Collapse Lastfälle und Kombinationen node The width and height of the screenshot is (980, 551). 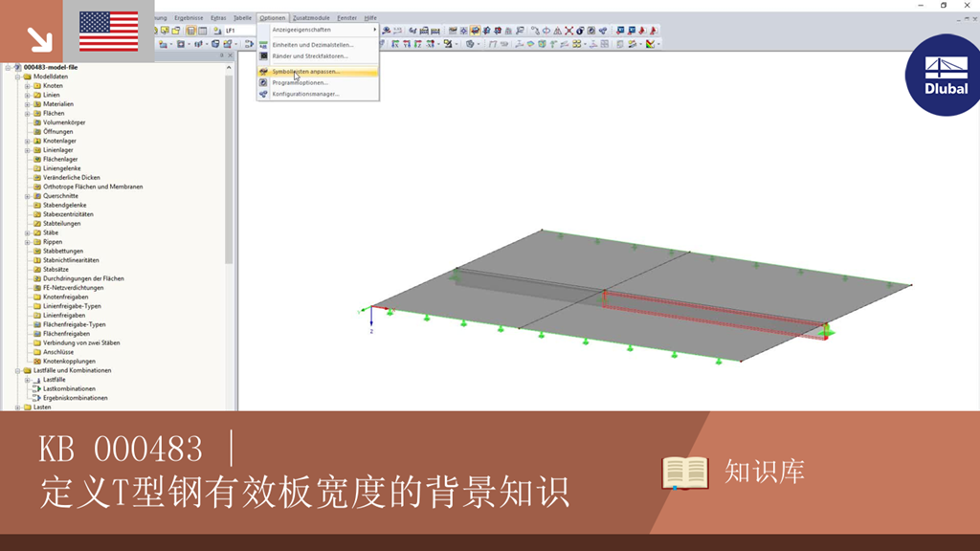click(18, 370)
